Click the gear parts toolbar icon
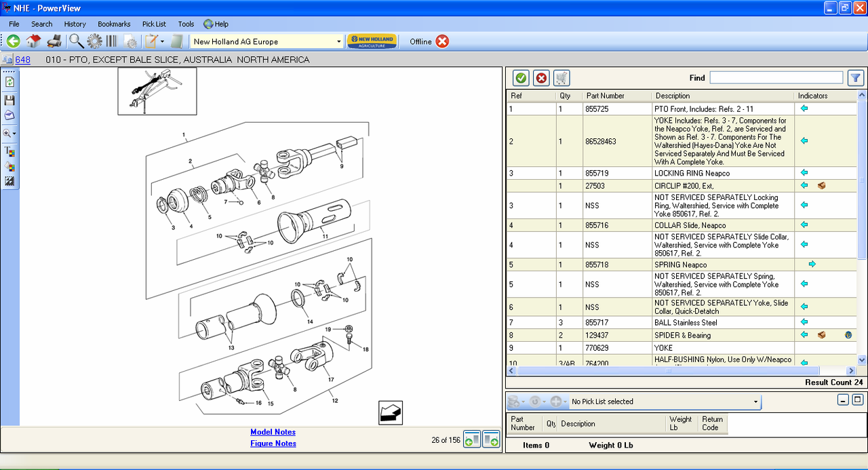Viewport: 868px width, 470px height. 94,41
